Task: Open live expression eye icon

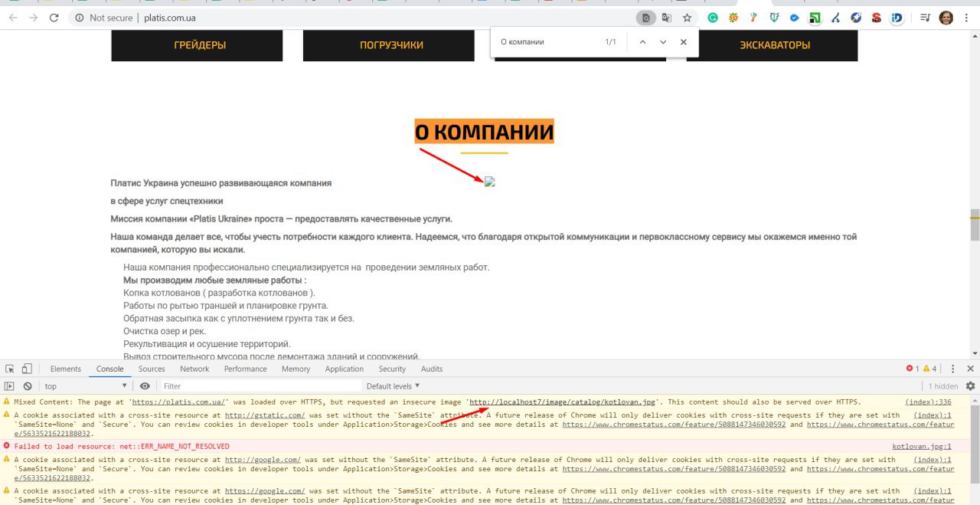Action: coord(145,386)
